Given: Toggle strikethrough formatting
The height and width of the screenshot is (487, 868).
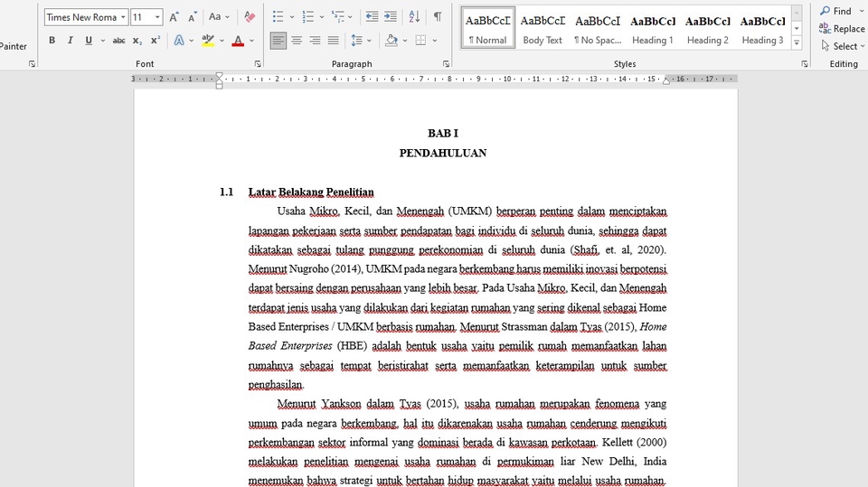Looking at the screenshot, I should (118, 41).
